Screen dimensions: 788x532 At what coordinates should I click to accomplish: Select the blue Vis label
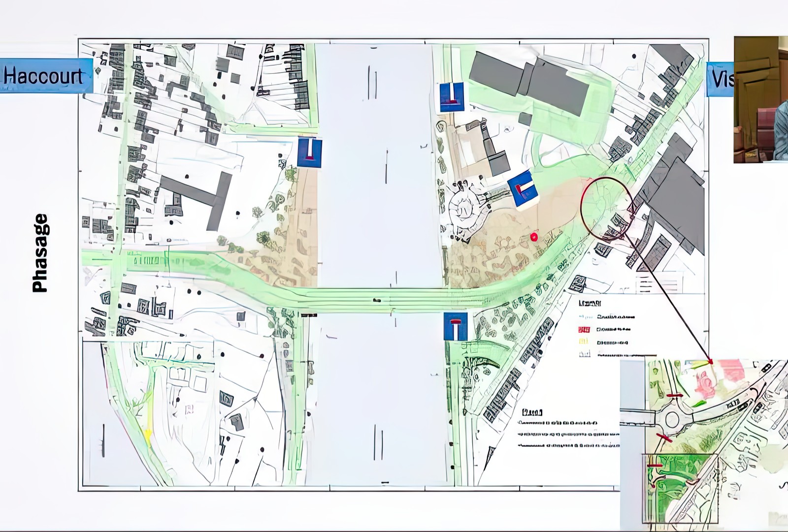point(720,79)
